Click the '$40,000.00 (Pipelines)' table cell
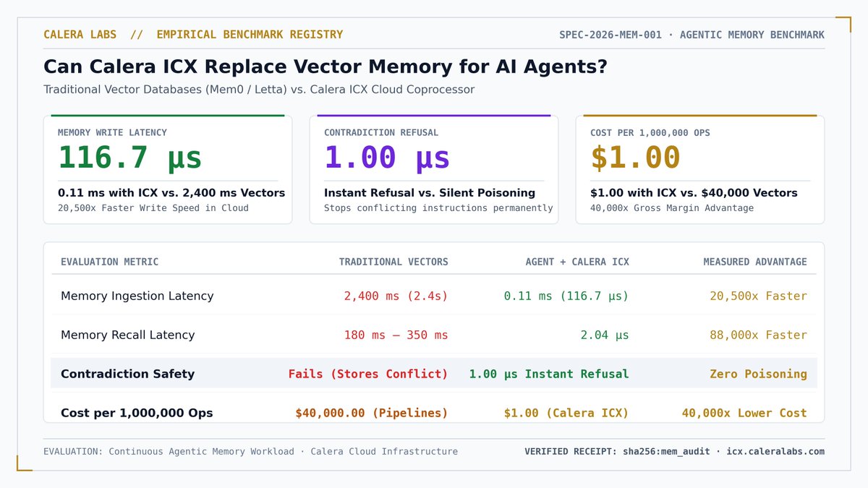 (x=372, y=414)
